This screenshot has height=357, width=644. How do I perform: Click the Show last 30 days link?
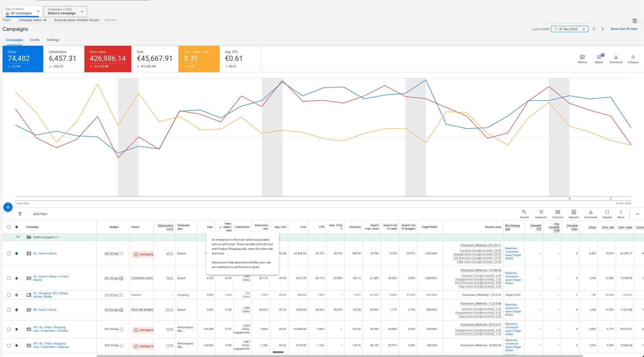pyautogui.click(x=624, y=29)
